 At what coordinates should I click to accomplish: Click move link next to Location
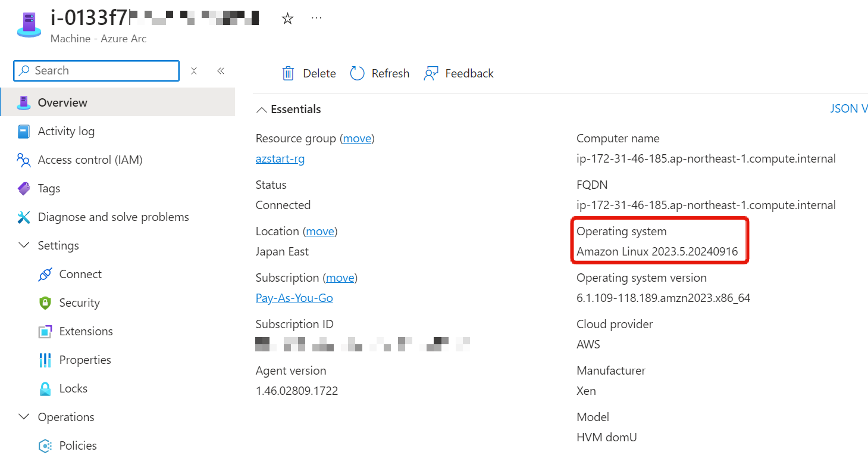point(320,231)
